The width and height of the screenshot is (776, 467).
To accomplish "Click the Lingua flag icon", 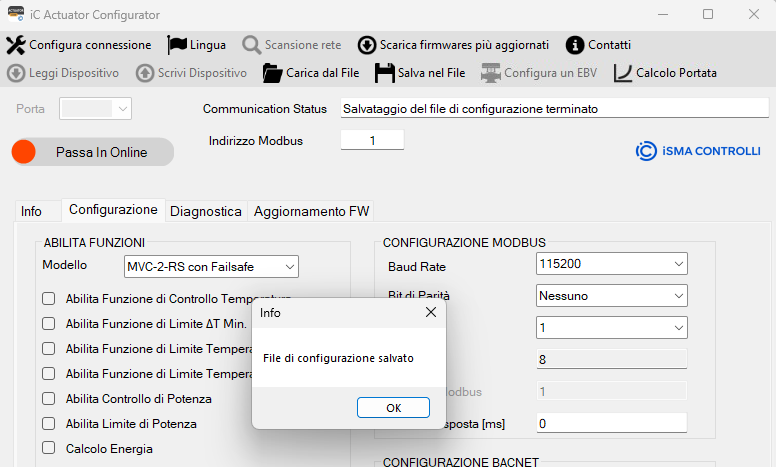I will tap(177, 45).
